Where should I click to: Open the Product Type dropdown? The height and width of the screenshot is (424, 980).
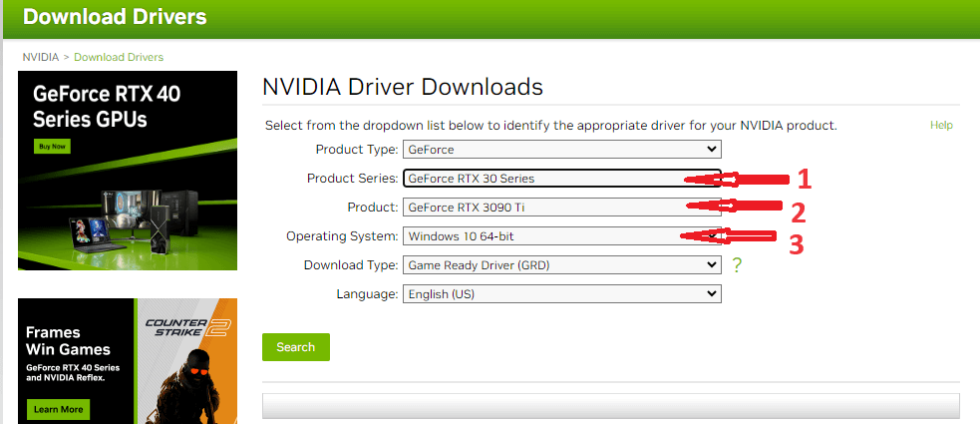coord(561,150)
